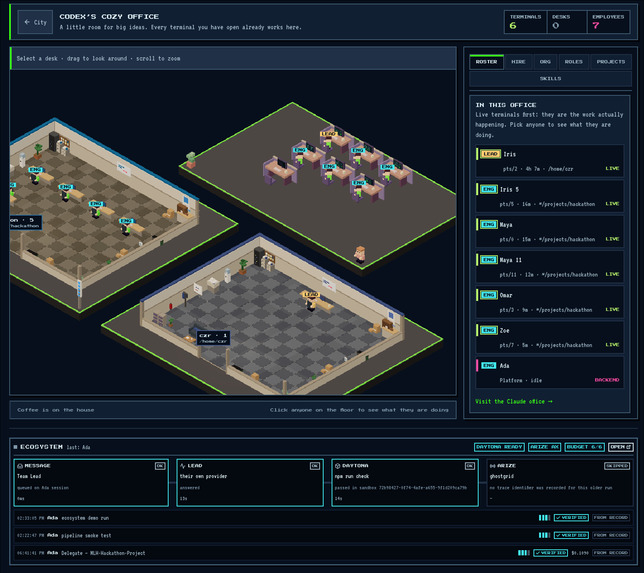
Task: Open the Org tab
Action: [x=545, y=62]
